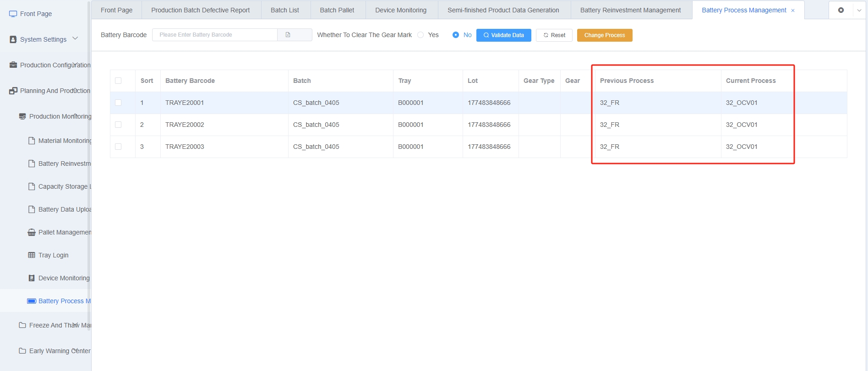Click the file icon beside barcode input
The width and height of the screenshot is (868, 371).
(x=288, y=35)
